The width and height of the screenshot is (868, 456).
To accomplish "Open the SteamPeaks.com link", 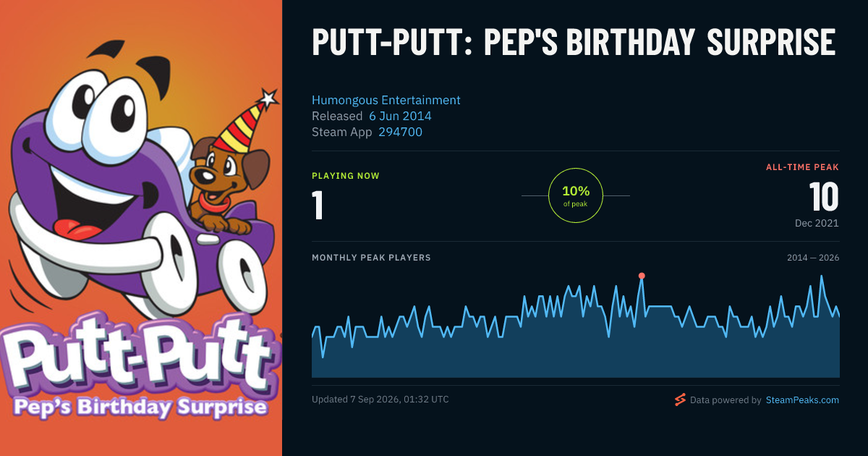I will click(x=802, y=400).
